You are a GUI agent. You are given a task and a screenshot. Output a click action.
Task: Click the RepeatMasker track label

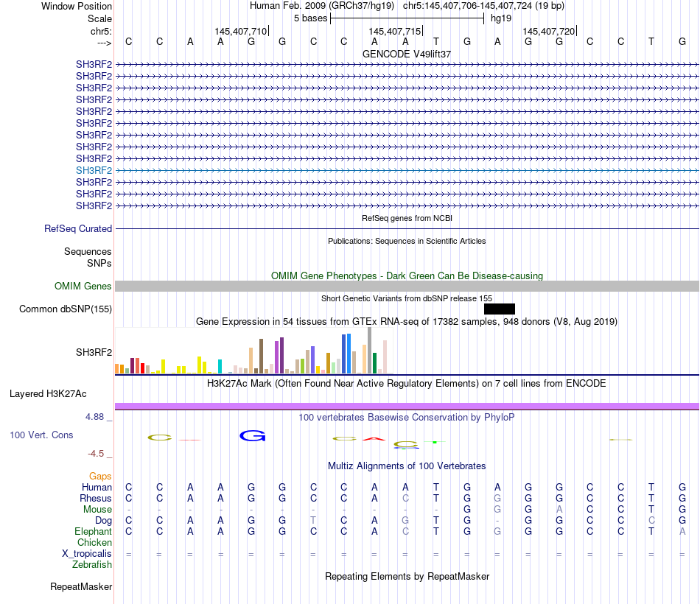coord(81,586)
